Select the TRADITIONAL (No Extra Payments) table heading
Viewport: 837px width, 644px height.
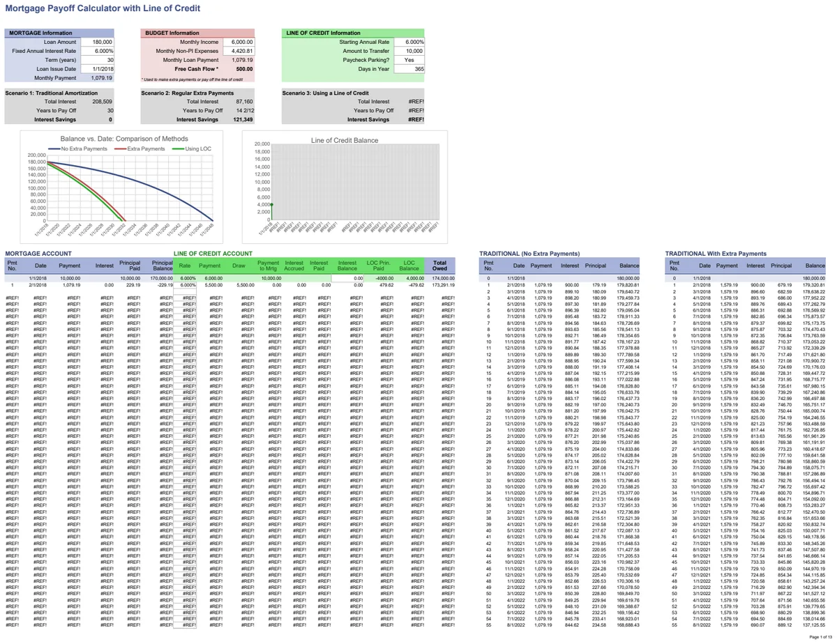[x=531, y=253]
